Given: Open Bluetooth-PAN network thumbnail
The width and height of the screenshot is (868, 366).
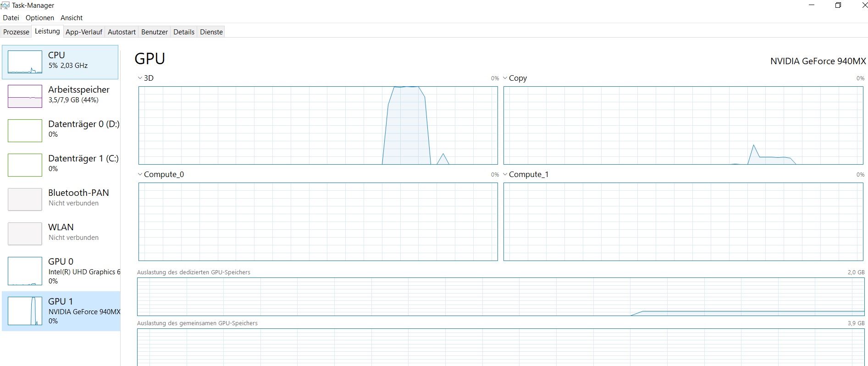Looking at the screenshot, I should coord(25,200).
